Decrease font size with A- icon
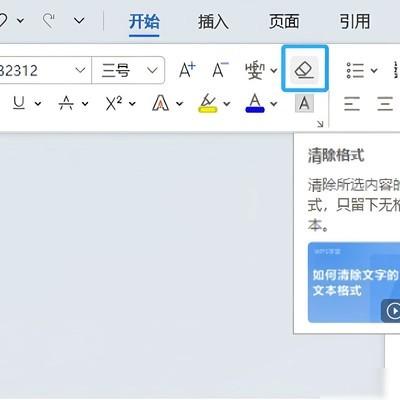Screen dimensions: 400x400 220,70
